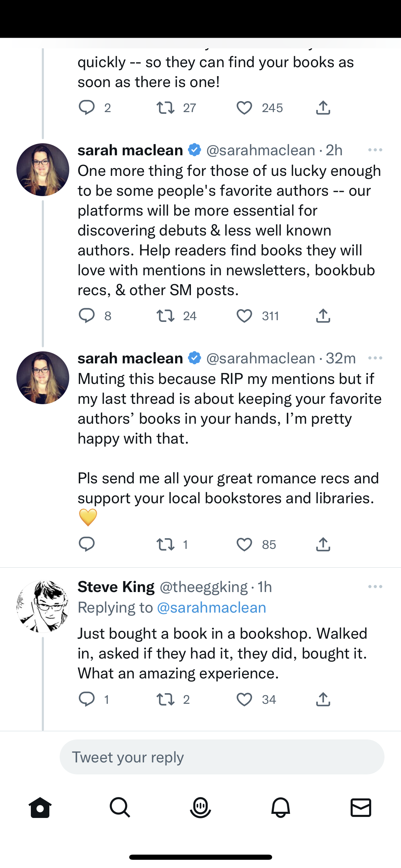This screenshot has width=401, height=868.
Task: Go to the Home tab
Action: [x=40, y=807]
